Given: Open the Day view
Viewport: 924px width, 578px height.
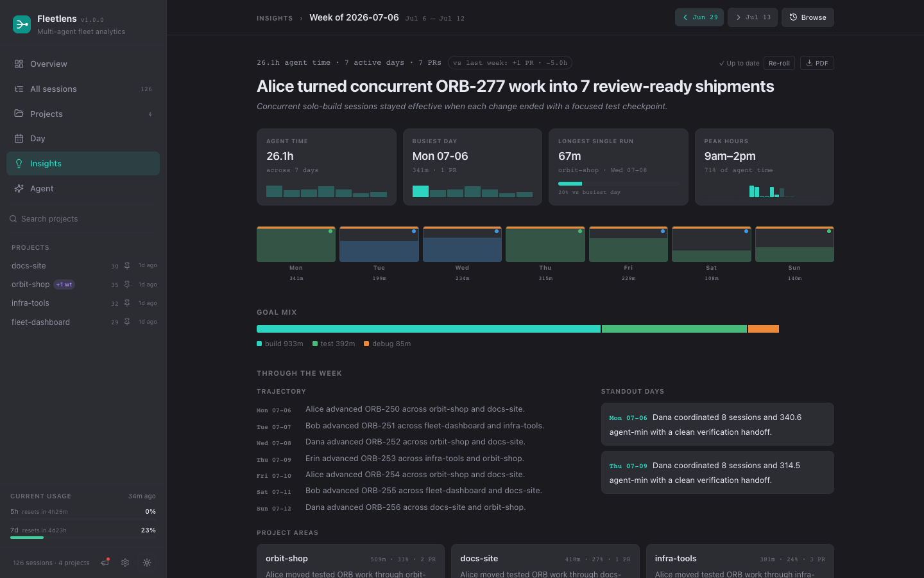Looking at the screenshot, I should click(83, 139).
